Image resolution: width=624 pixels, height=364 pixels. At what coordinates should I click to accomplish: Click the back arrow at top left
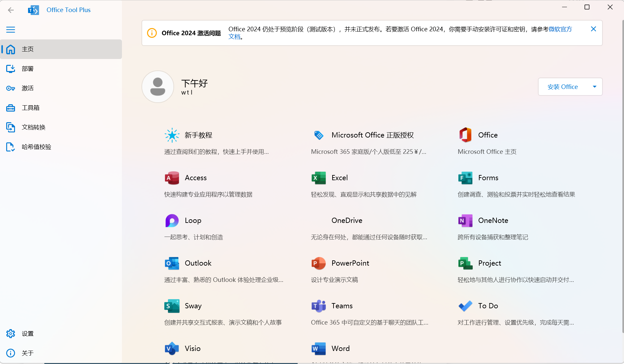point(11,10)
